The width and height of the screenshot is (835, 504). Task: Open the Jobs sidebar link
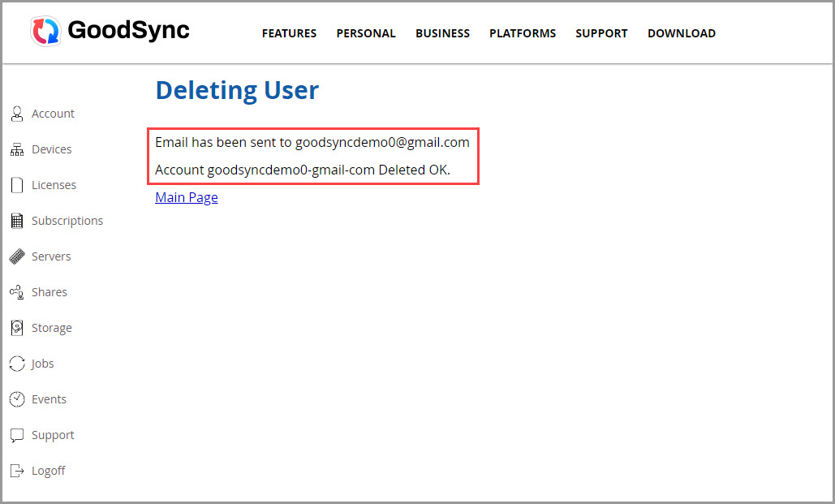click(x=42, y=364)
